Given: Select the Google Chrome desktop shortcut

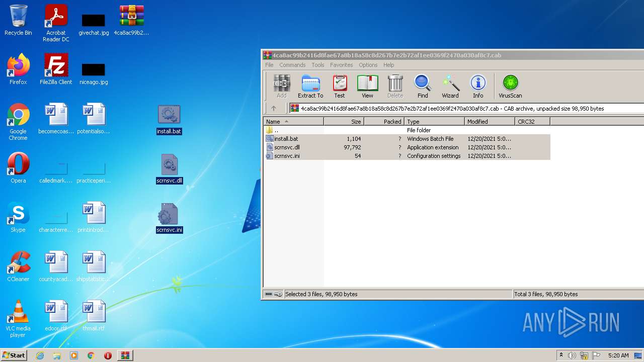Looking at the screenshot, I should pos(18,122).
